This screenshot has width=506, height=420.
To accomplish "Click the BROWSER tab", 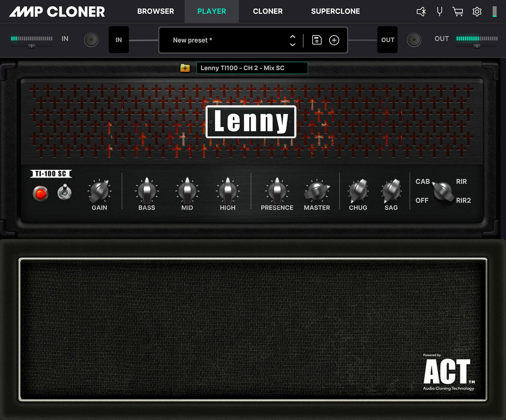I will (x=156, y=11).
